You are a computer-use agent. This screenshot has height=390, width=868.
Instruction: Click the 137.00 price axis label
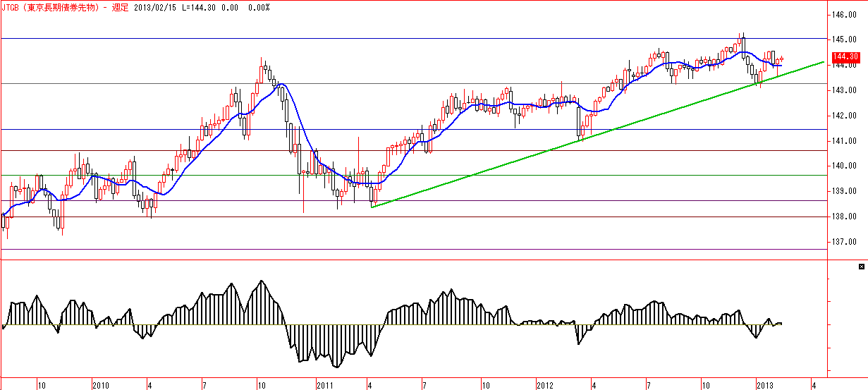coord(844,242)
